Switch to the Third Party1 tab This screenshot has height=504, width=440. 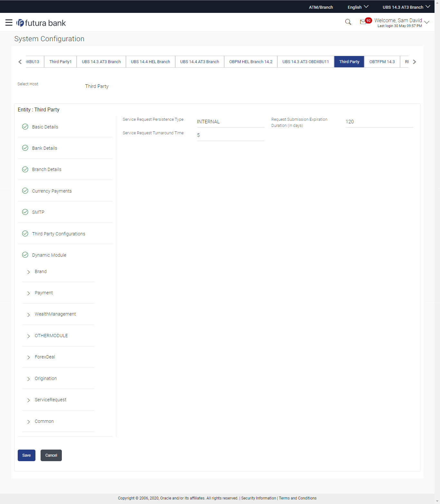[61, 62]
